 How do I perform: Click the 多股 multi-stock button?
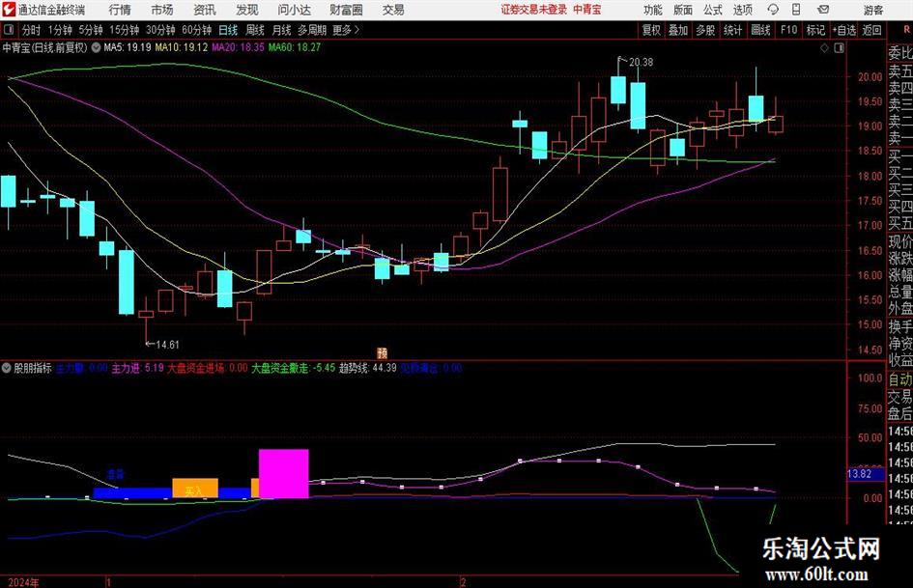click(705, 30)
